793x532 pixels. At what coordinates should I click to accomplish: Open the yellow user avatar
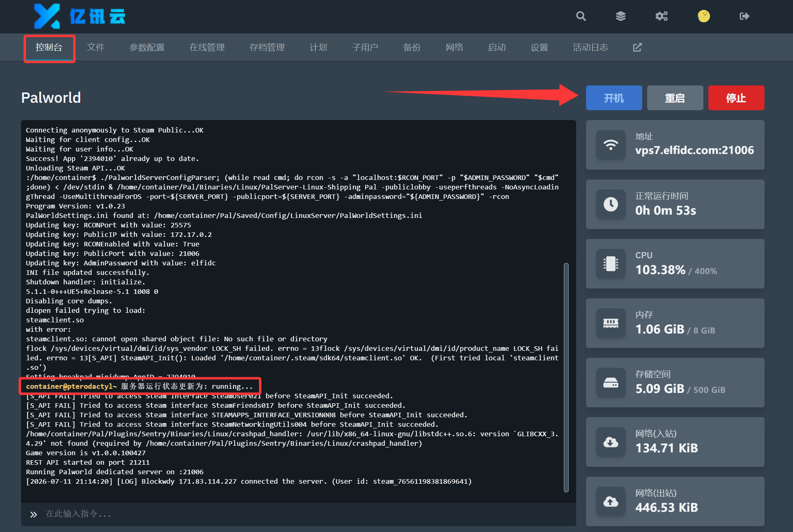pos(704,16)
